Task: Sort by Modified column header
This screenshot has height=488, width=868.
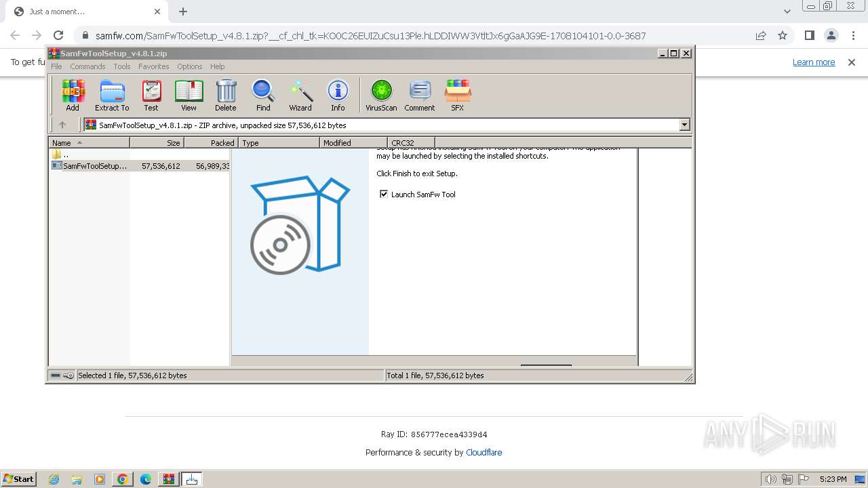Action: [353, 142]
